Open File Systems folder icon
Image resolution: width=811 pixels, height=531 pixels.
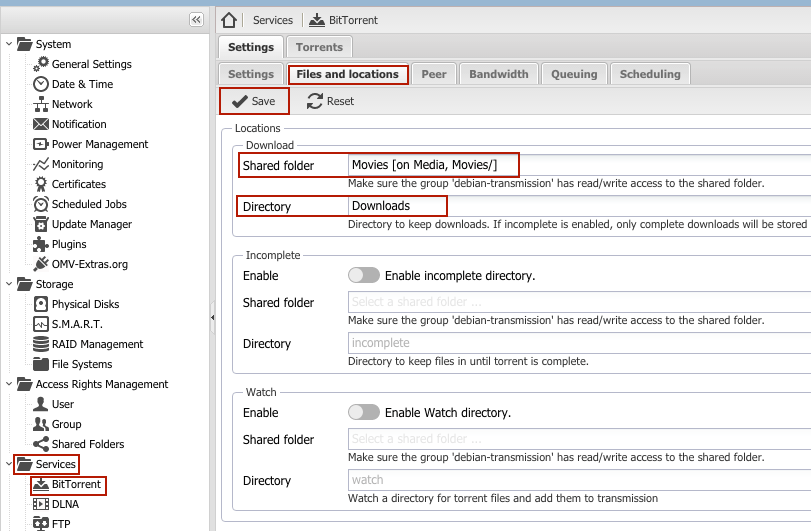pyautogui.click(x=41, y=364)
